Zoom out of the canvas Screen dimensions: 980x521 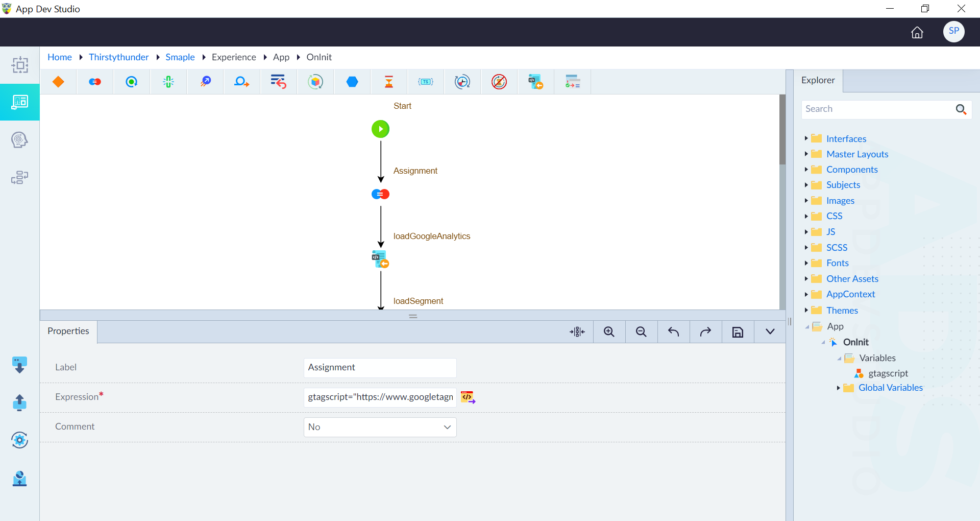pyautogui.click(x=641, y=332)
